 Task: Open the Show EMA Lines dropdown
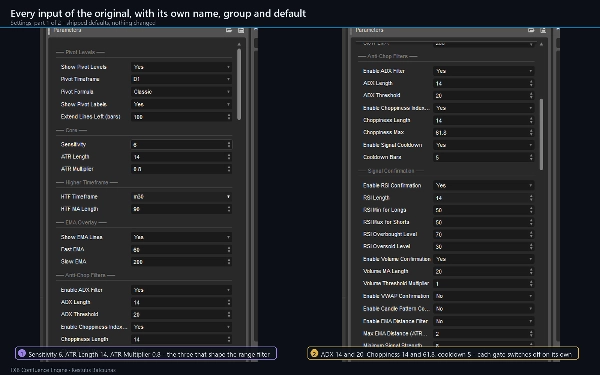(x=181, y=237)
